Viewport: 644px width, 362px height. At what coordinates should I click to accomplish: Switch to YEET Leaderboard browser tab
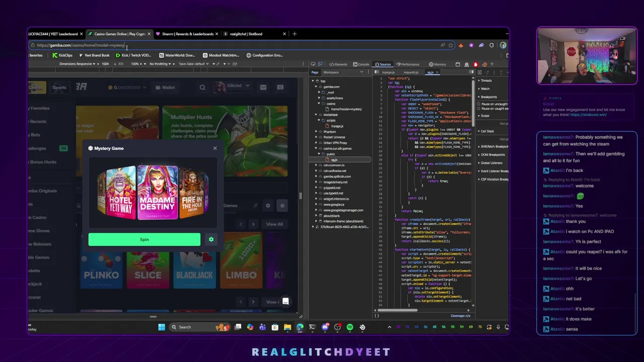[55, 34]
